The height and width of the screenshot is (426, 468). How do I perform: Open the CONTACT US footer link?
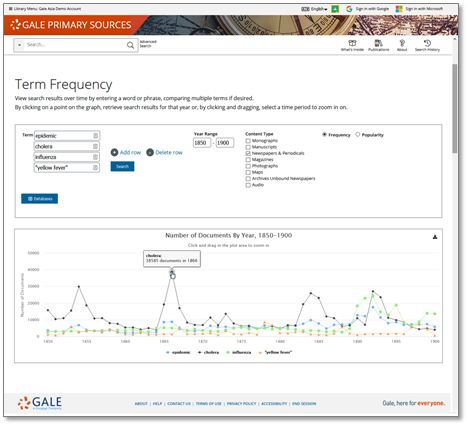tap(179, 404)
